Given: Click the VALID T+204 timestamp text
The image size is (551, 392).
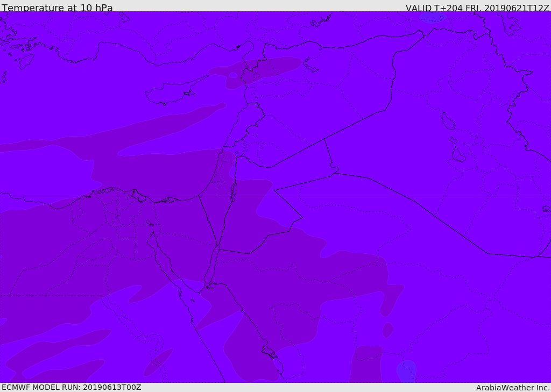Looking at the screenshot, I should (477, 8).
